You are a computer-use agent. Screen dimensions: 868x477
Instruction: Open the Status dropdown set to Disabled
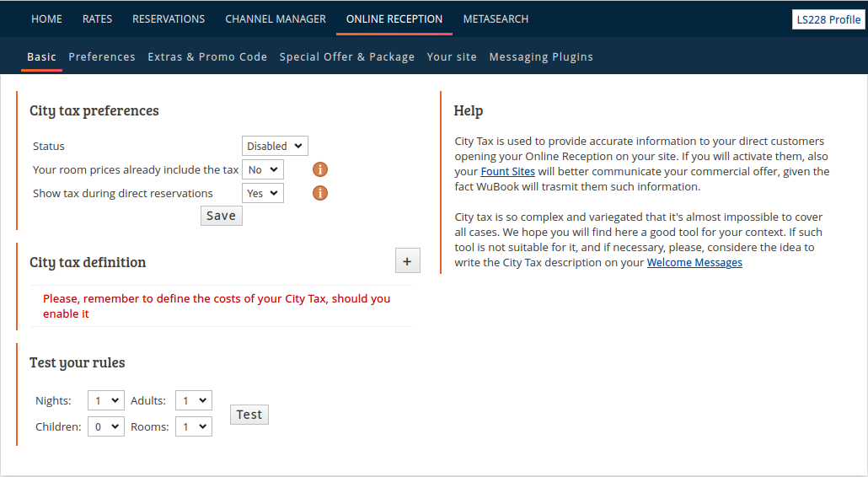275,146
